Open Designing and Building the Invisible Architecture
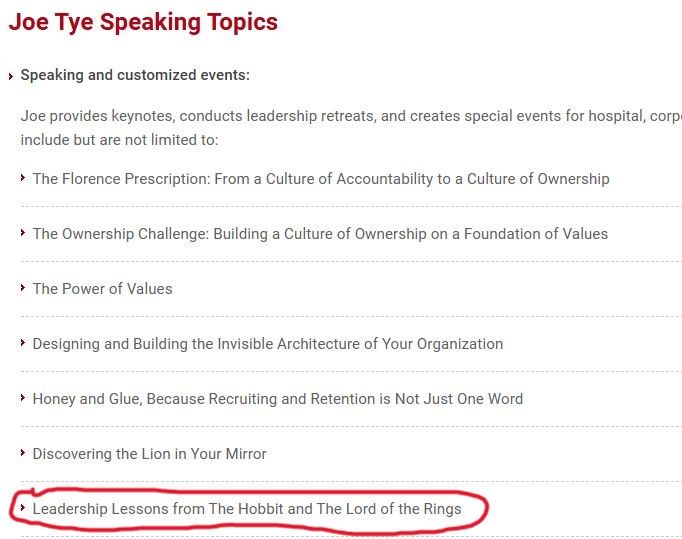 268,344
